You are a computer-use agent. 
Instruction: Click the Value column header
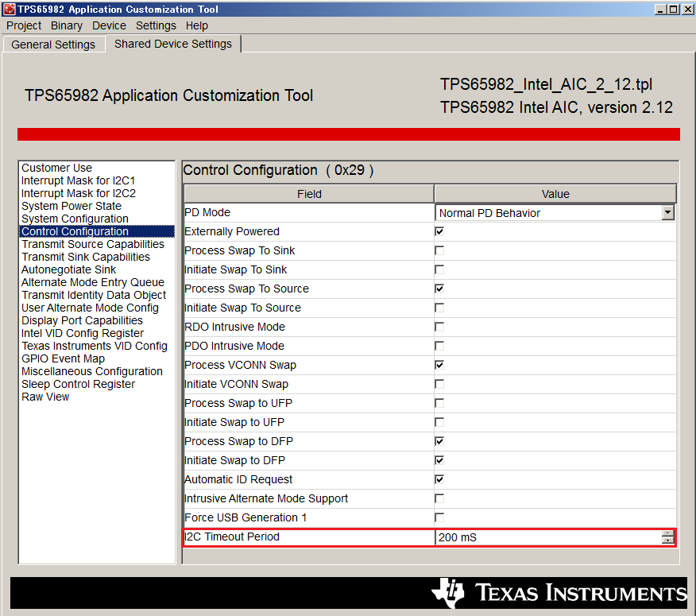tap(555, 194)
